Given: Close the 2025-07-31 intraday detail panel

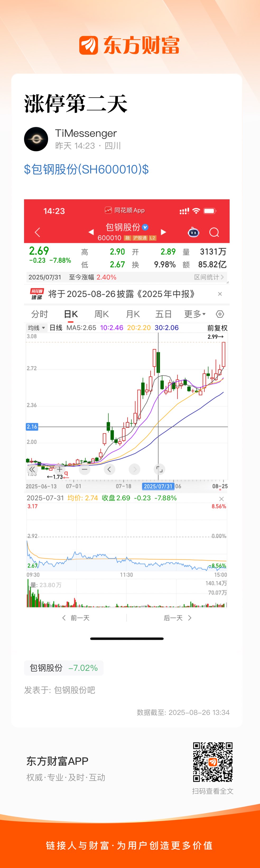Looking at the screenshot, I should [x=221, y=499].
